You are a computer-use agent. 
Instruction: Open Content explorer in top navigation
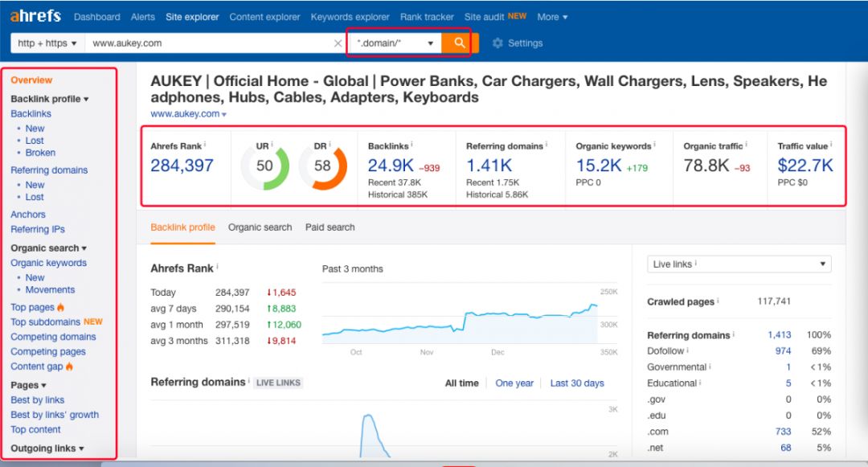pyautogui.click(x=264, y=17)
